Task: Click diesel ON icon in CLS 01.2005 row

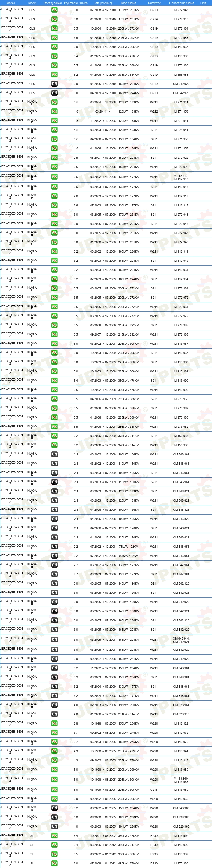Action: pos(54,84)
